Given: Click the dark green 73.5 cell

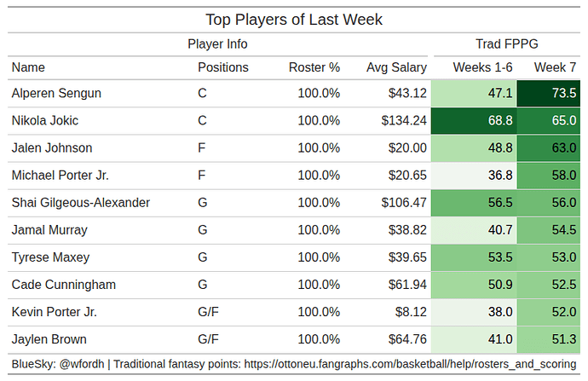Looking at the screenshot, I should click(548, 94).
